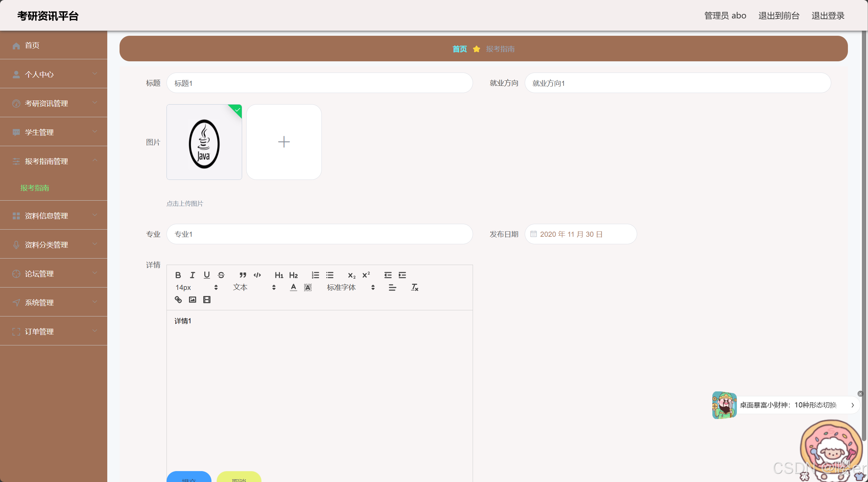Insert image into the details editor
Viewport: 868px width, 482px height.
(x=192, y=299)
